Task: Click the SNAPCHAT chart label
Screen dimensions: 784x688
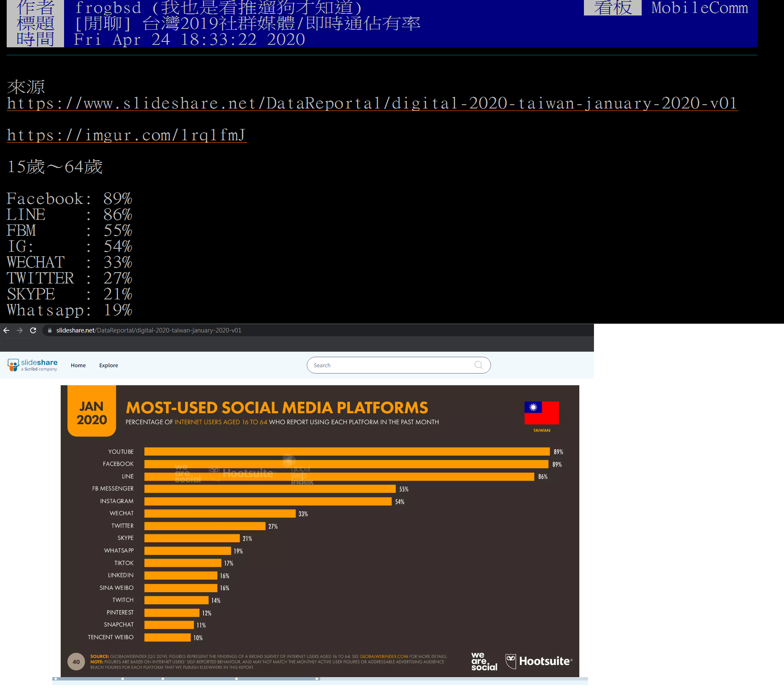Action: point(119,625)
